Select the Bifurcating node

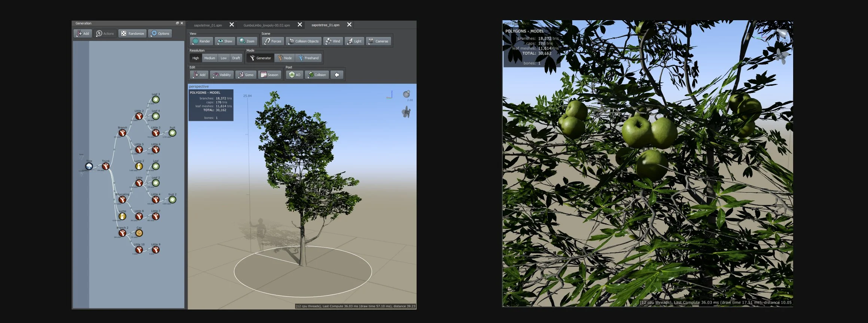click(122, 199)
